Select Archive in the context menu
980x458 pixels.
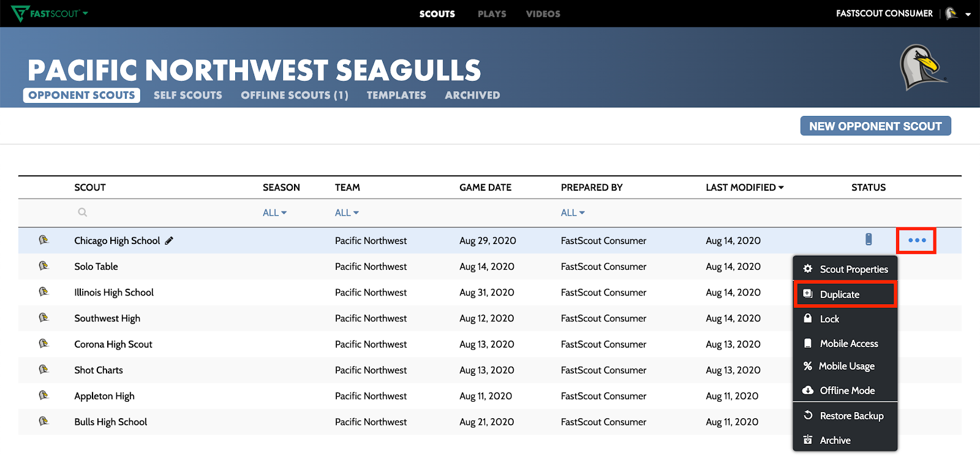pyautogui.click(x=845, y=440)
